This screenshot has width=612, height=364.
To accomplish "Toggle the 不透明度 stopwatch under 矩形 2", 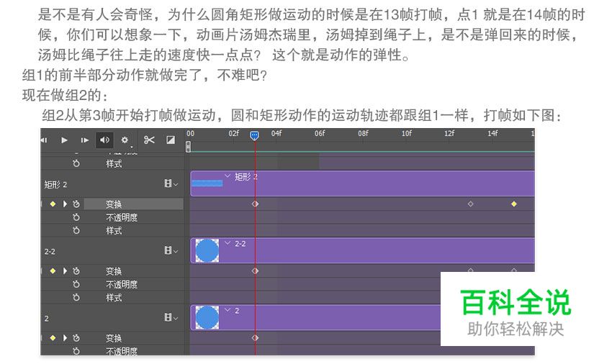I will [76, 217].
